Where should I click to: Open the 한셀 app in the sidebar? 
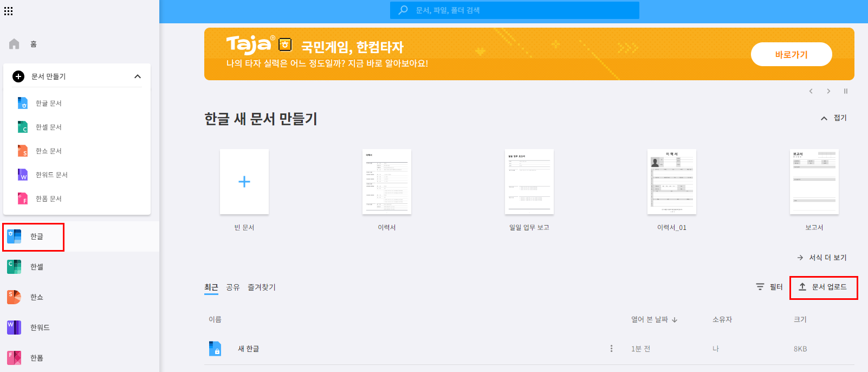coord(80,267)
